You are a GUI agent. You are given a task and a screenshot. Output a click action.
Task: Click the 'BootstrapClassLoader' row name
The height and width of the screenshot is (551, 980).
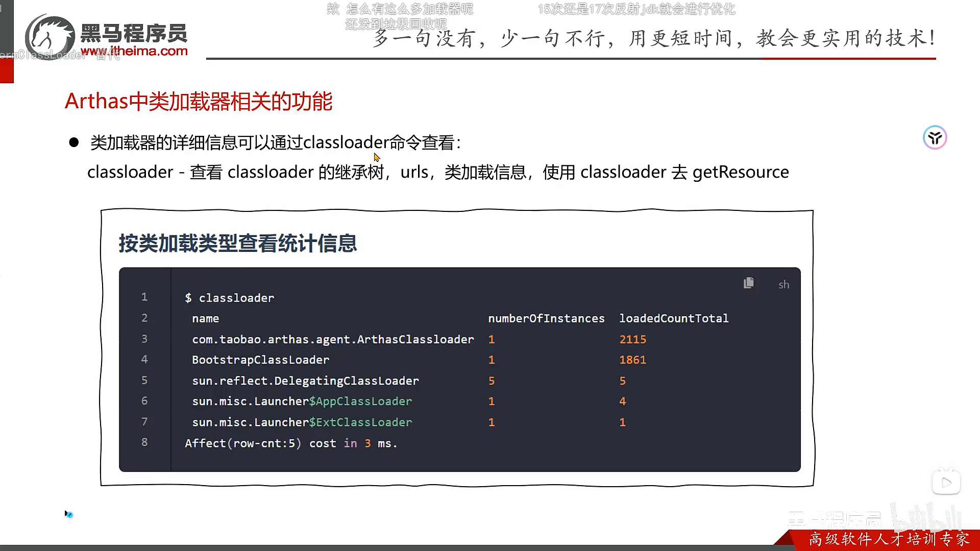point(260,360)
